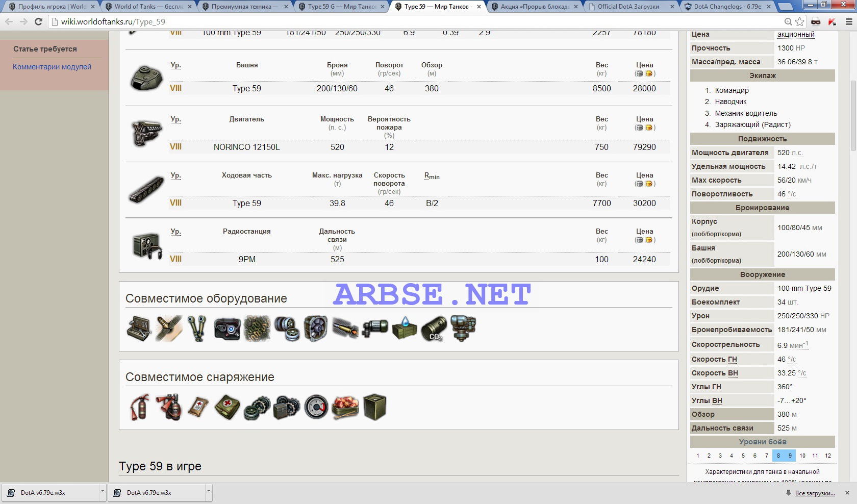Click the 'акционный' price link
The height and width of the screenshot is (504, 857).
tap(796, 34)
